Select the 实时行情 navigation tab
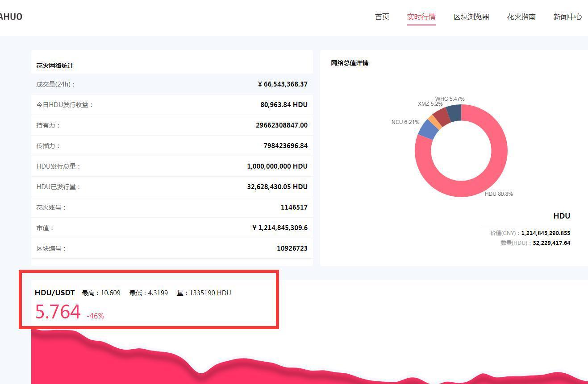Viewport: 588px width, 384px height. (x=421, y=17)
